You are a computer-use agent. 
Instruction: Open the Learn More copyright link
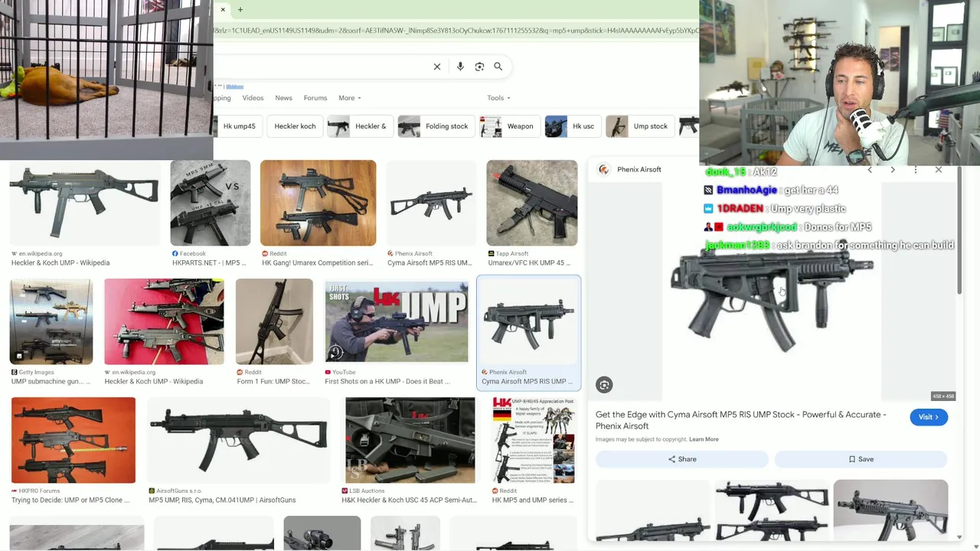click(704, 439)
